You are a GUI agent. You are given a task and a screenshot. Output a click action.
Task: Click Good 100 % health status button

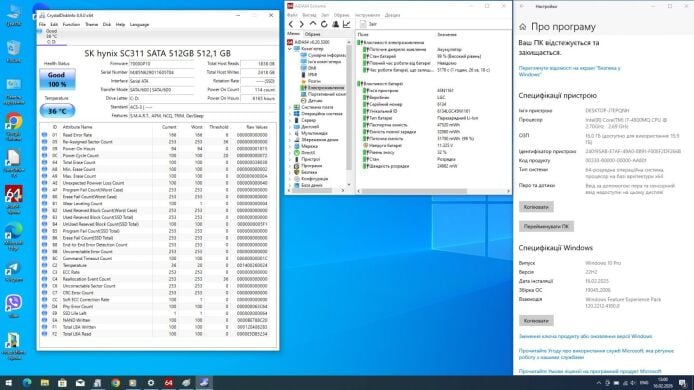pos(57,80)
